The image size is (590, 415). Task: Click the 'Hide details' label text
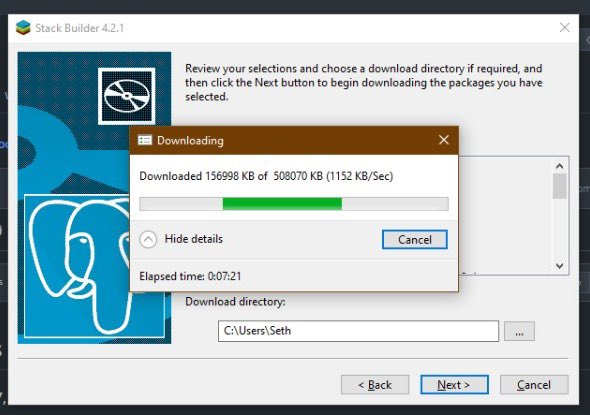tap(194, 239)
